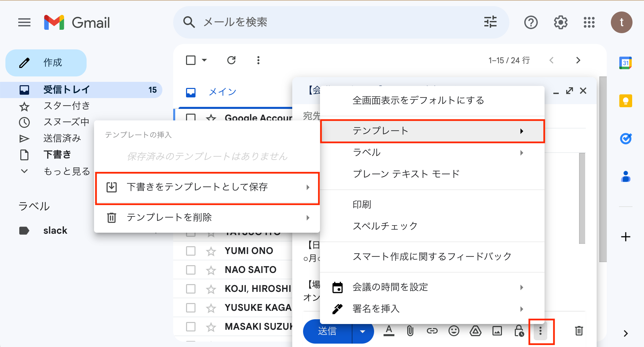Open the main menu hamburger icon
Image resolution: width=644 pixels, height=347 pixels.
tap(24, 23)
